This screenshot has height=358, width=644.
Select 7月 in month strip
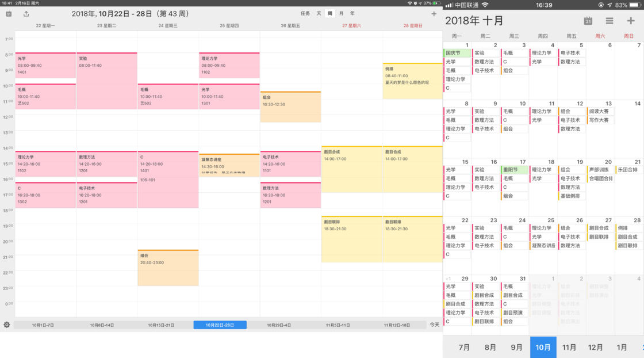click(464, 347)
